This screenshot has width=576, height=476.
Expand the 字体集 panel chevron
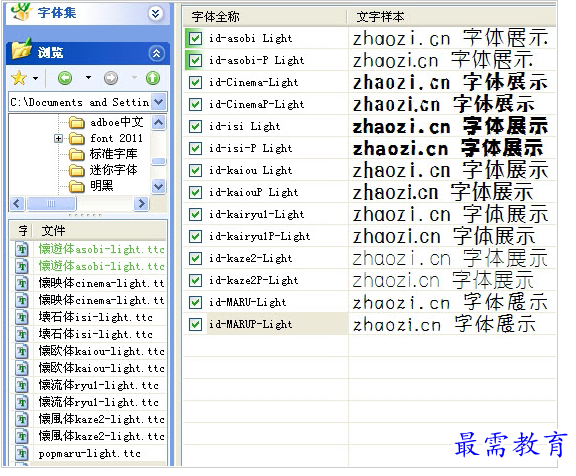[156, 14]
